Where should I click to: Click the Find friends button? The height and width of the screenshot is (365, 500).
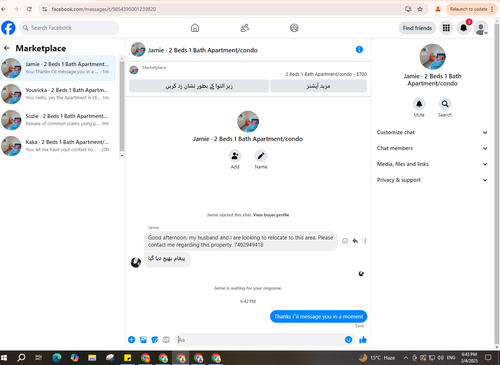click(x=417, y=28)
